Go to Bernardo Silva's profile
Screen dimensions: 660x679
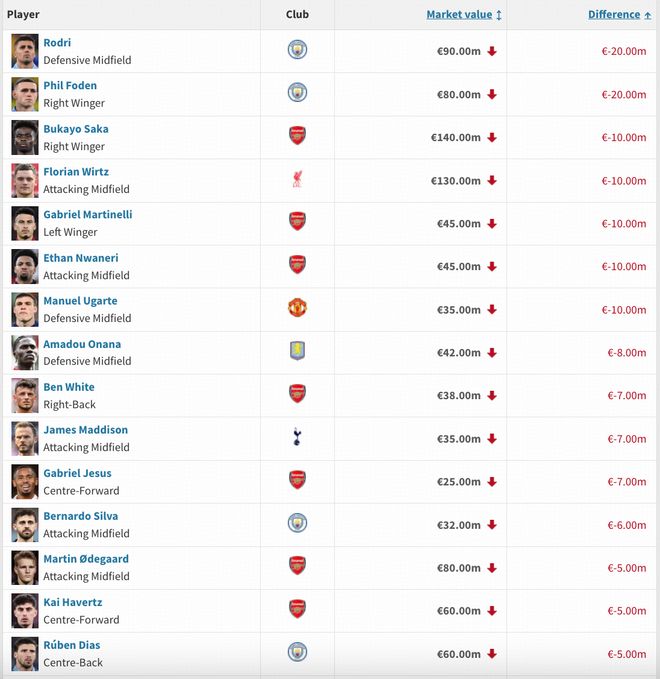[80, 516]
